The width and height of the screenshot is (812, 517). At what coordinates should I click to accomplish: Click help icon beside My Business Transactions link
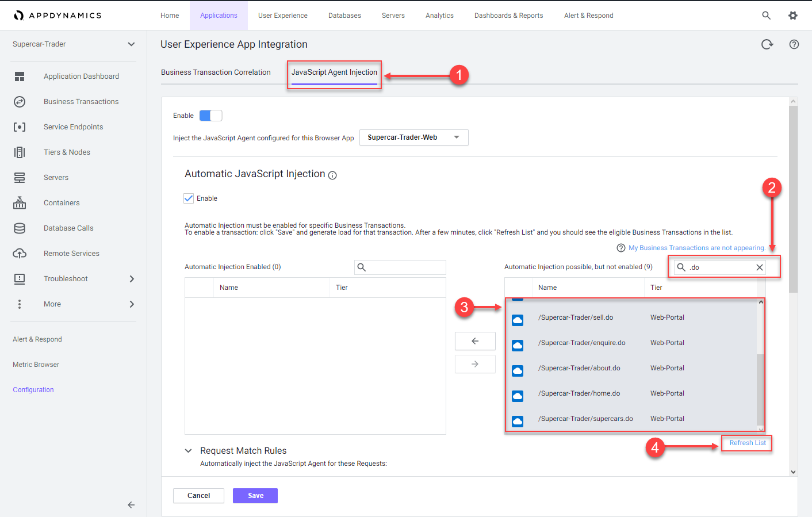[x=621, y=248]
